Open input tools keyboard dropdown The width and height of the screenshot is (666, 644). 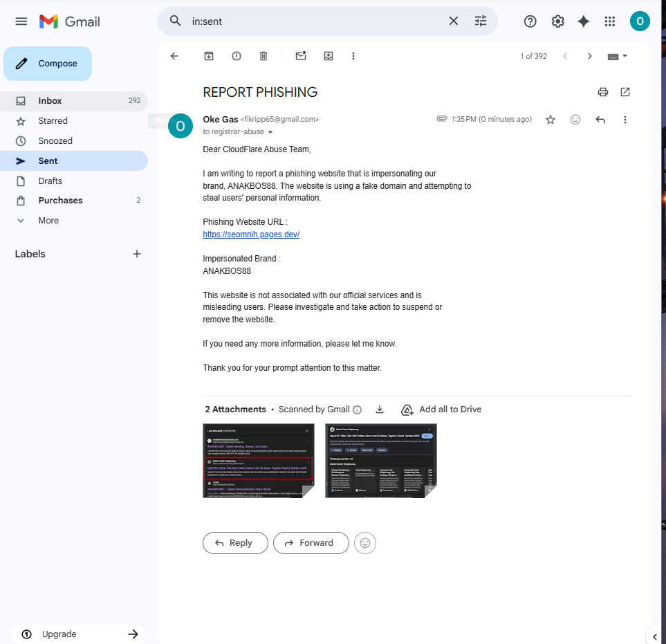617,56
